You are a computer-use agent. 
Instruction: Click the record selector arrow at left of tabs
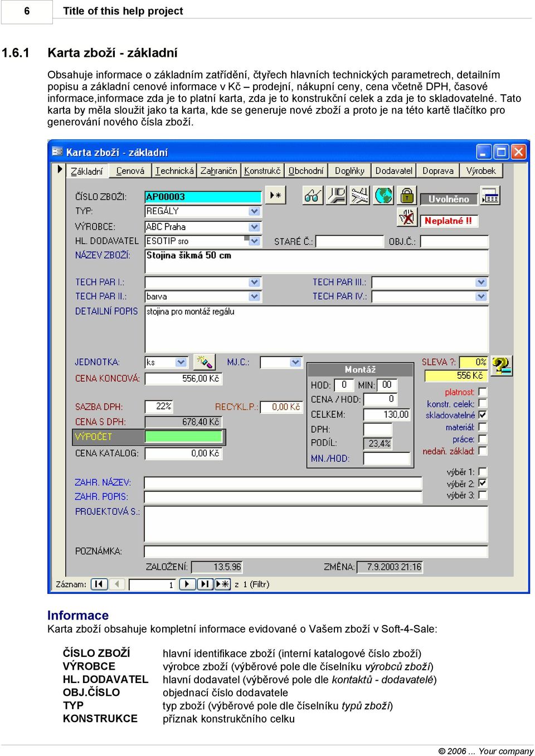[60, 169]
